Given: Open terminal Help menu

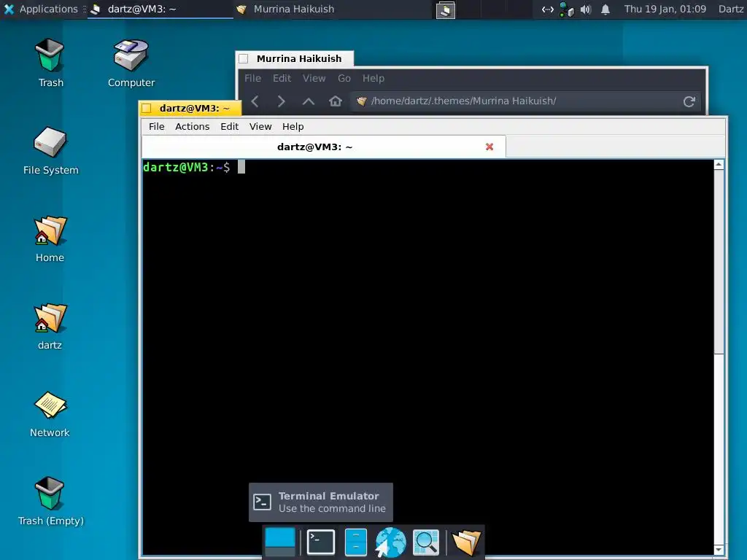Looking at the screenshot, I should 293,127.
